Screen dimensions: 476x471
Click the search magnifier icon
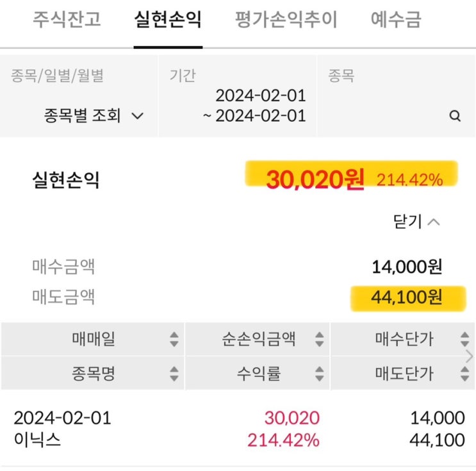(455, 116)
